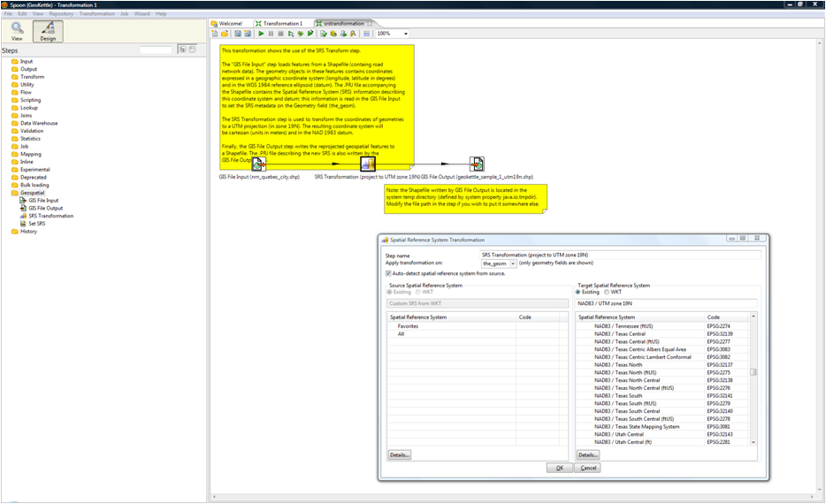Image resolution: width=826 pixels, height=504 pixels.
Task: Select WKT radio under Target Spatial Reference System
Action: click(x=607, y=292)
